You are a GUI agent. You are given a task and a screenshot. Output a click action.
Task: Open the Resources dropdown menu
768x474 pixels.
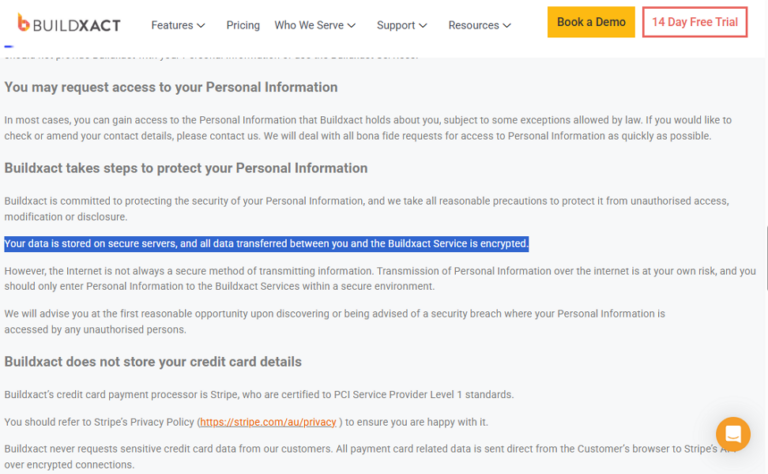pos(480,25)
